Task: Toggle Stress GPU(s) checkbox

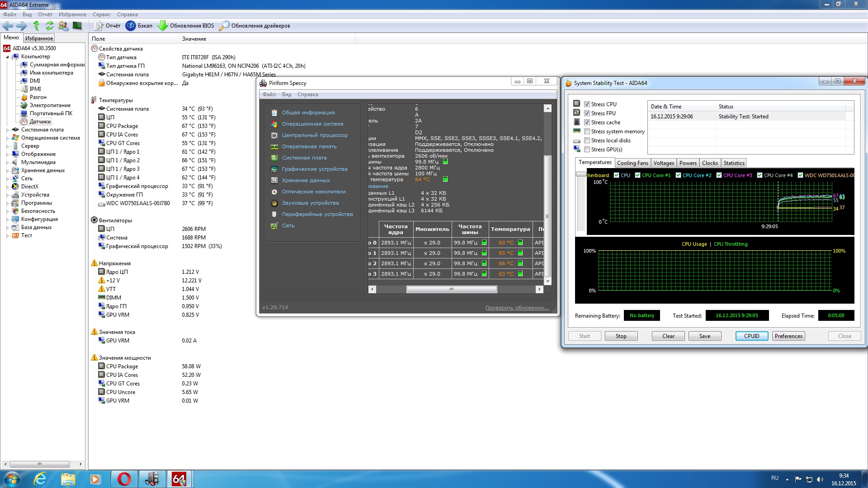Action: pyautogui.click(x=587, y=150)
